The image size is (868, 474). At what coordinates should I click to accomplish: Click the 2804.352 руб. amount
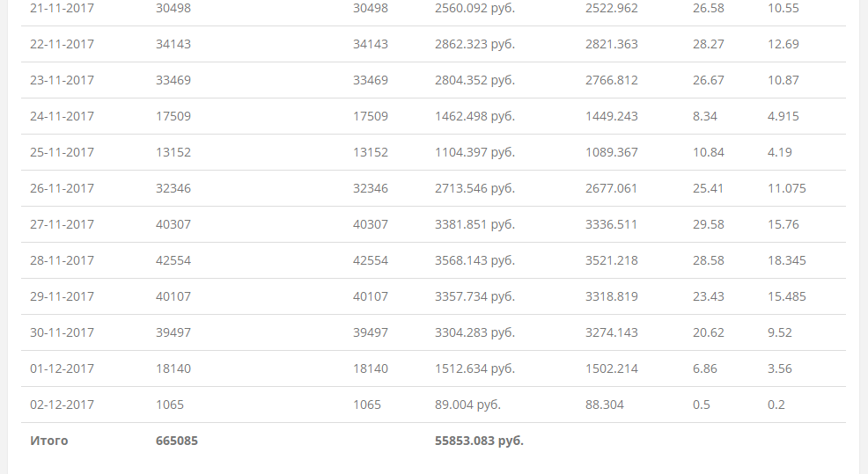click(474, 80)
